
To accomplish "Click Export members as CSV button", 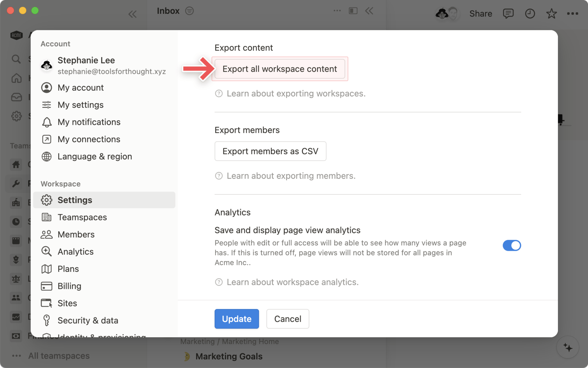I will [x=270, y=151].
